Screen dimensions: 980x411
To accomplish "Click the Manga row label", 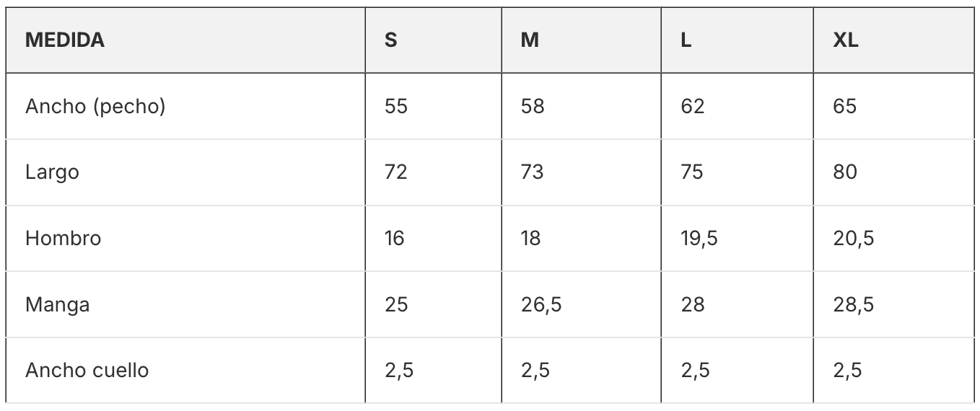I will (x=58, y=304).
